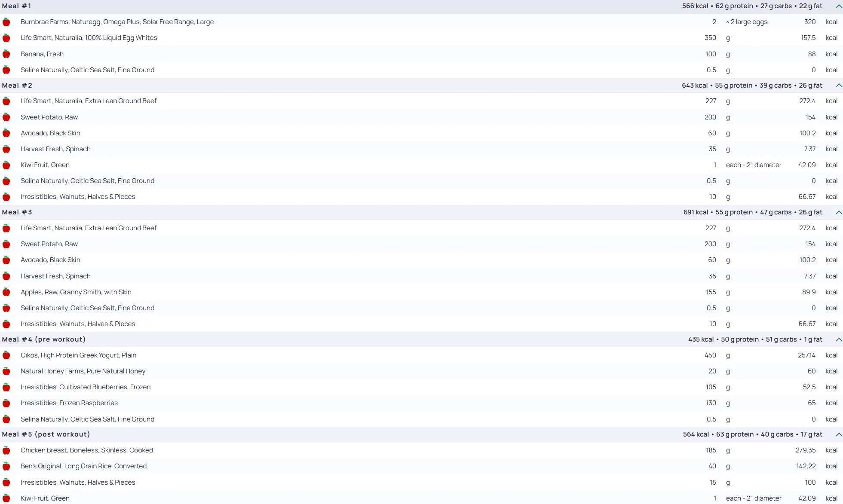843x504 pixels.
Task: Select the Meal #3 group header
Action: tap(421, 212)
